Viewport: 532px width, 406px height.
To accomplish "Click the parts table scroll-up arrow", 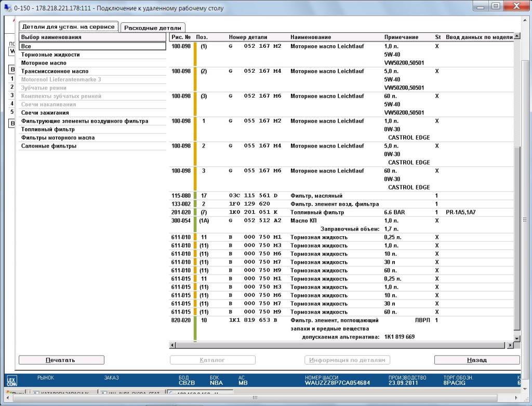I will 517,36.
